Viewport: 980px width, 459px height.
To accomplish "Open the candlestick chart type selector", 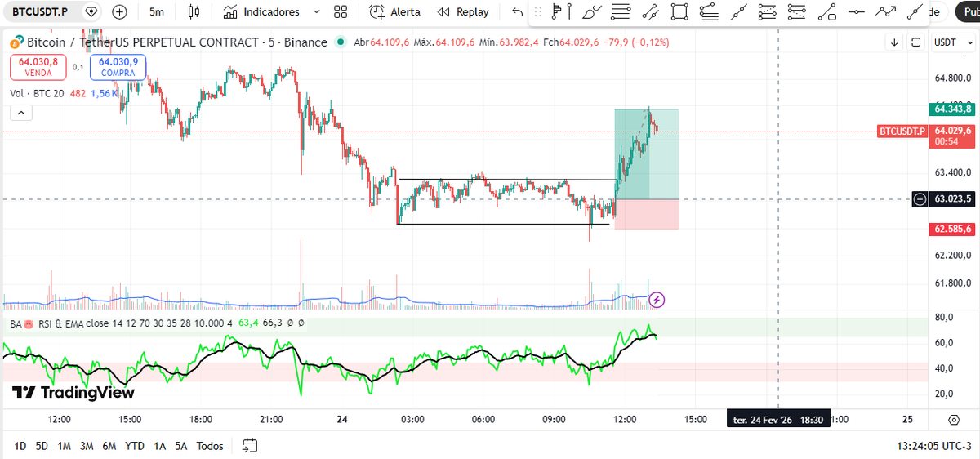I will [x=194, y=11].
